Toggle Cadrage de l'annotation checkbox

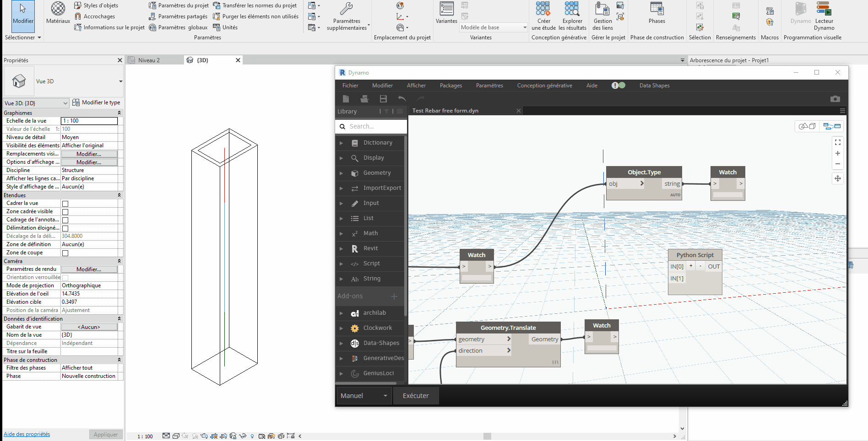(65, 220)
